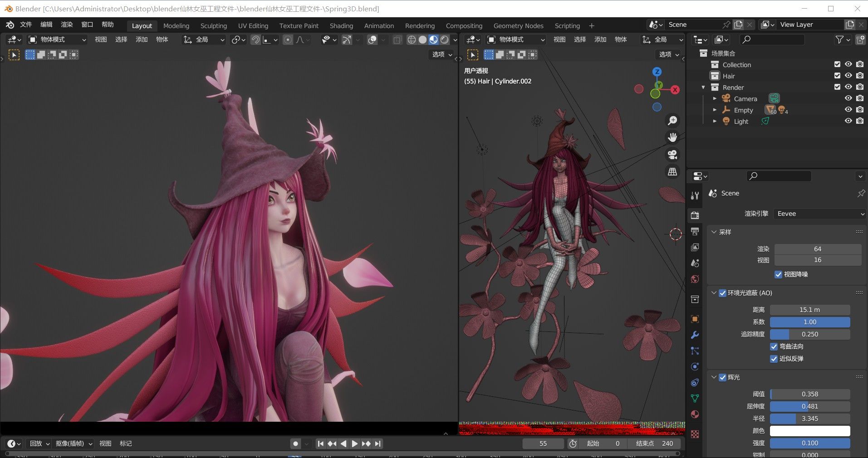Switch left viewport to solid shading
Viewport: 868px width, 458px height.
(422, 40)
